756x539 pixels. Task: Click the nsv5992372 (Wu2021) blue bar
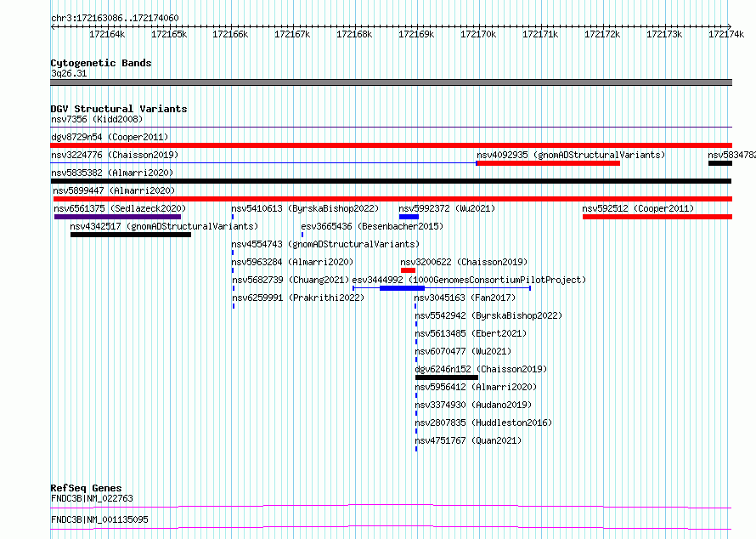click(x=409, y=217)
